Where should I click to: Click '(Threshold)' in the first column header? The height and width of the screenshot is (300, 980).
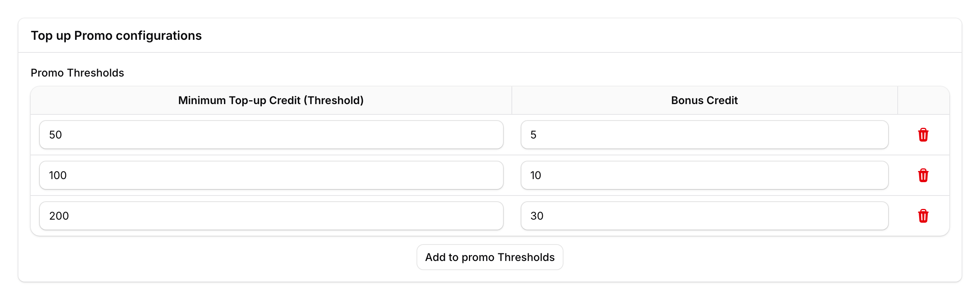[x=333, y=100]
